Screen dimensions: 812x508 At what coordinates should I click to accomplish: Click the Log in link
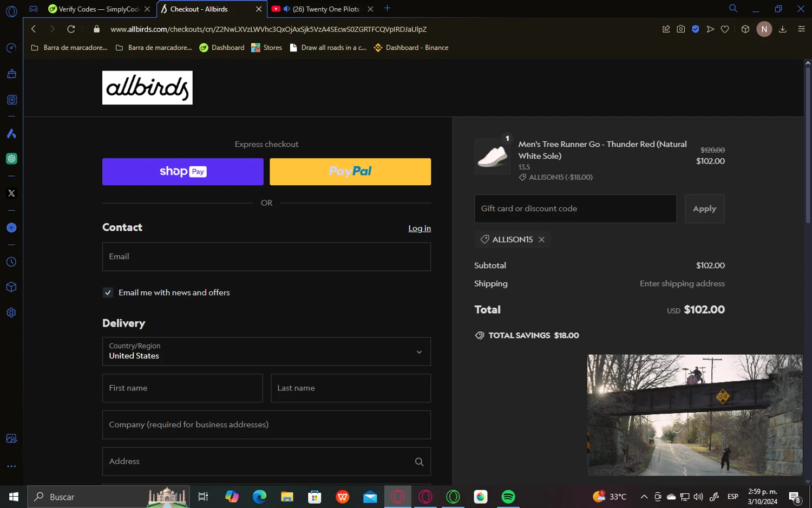pyautogui.click(x=420, y=229)
